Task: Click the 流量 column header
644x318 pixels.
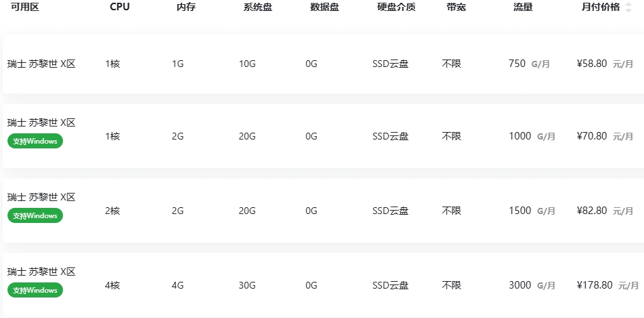Action: pyautogui.click(x=523, y=8)
